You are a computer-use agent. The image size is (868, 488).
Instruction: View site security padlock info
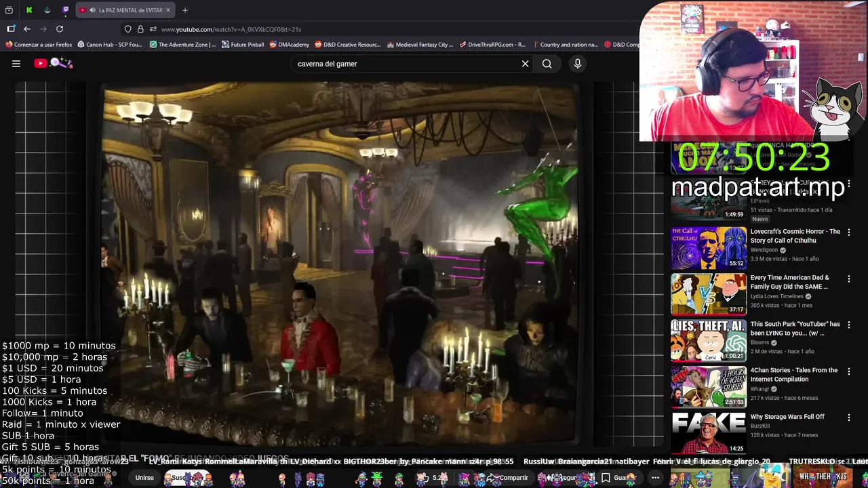[x=140, y=29]
